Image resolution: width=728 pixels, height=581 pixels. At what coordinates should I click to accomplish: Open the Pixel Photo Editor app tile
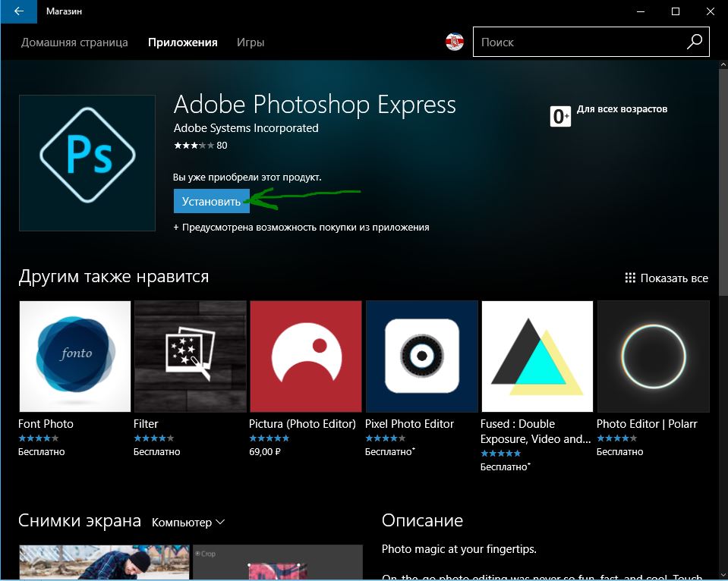[x=421, y=356]
